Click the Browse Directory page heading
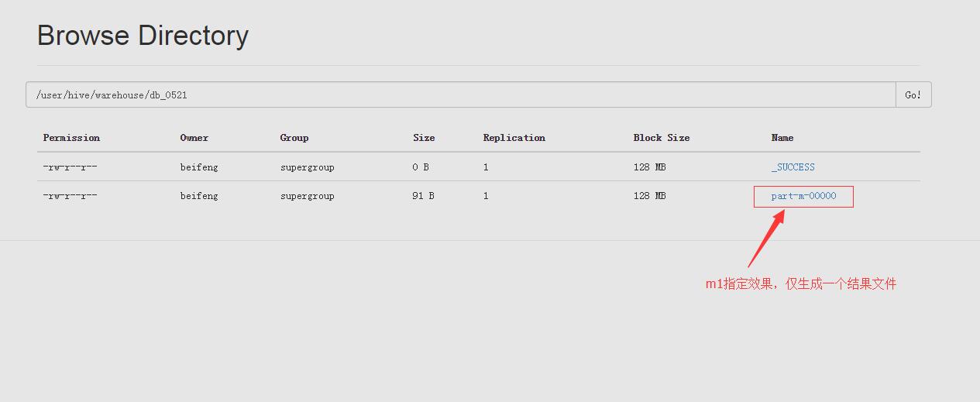This screenshot has height=402, width=980. (x=143, y=36)
